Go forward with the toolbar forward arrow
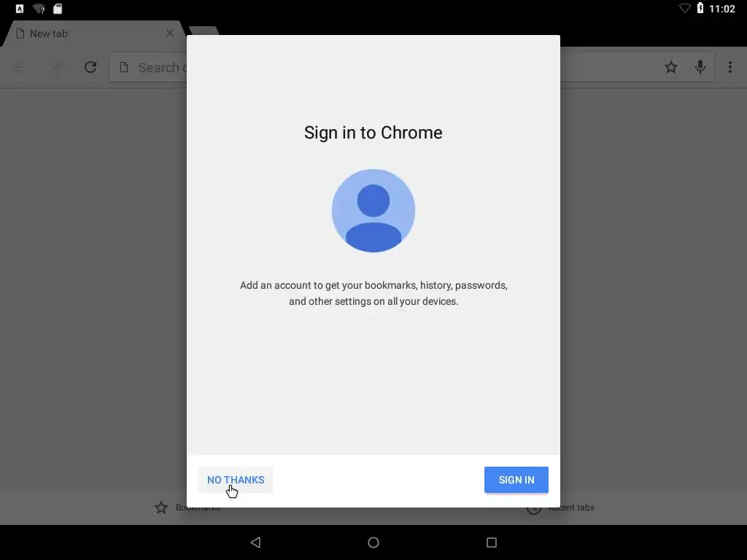Viewport: 747px width, 560px height. pyautogui.click(x=56, y=67)
